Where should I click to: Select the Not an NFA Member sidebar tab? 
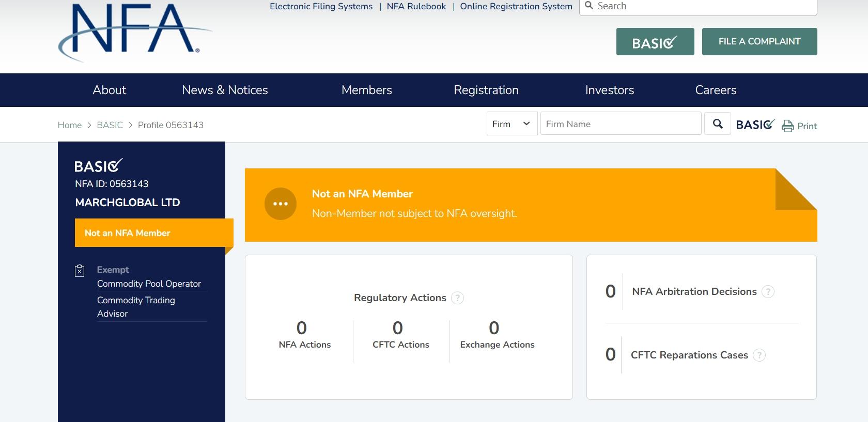[154, 233]
